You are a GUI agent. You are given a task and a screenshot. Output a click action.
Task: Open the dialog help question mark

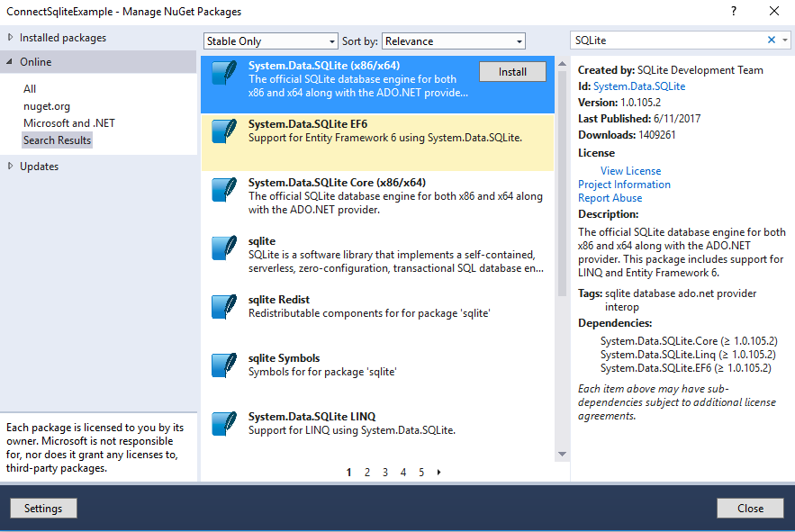coord(734,11)
